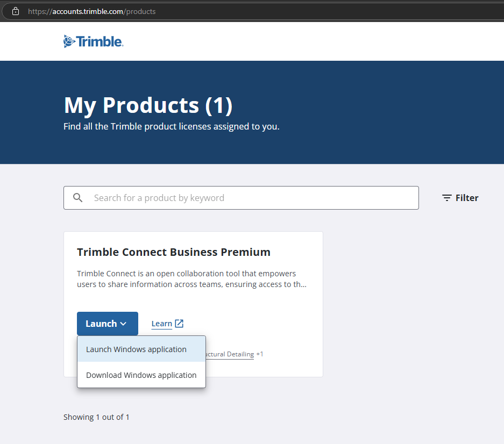Click the external link icon beside Learn
The image size is (504, 444).
179,324
